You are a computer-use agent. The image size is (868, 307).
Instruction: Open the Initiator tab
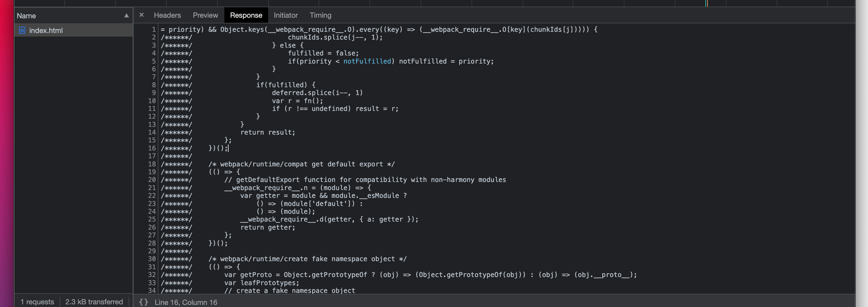286,15
